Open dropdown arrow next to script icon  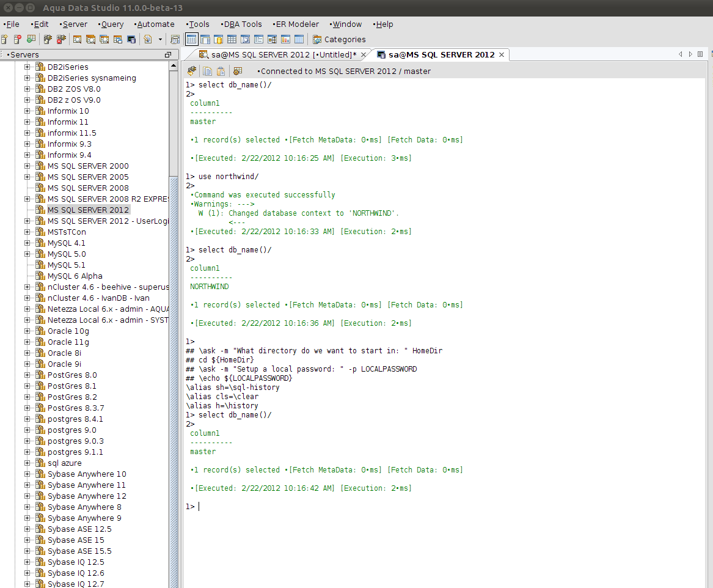pyautogui.click(x=160, y=40)
